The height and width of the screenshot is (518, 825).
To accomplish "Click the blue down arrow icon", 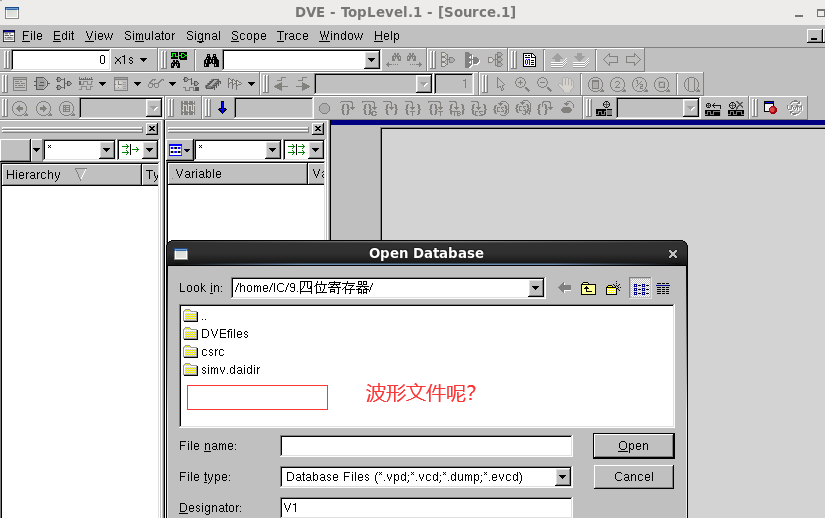I will (222, 108).
